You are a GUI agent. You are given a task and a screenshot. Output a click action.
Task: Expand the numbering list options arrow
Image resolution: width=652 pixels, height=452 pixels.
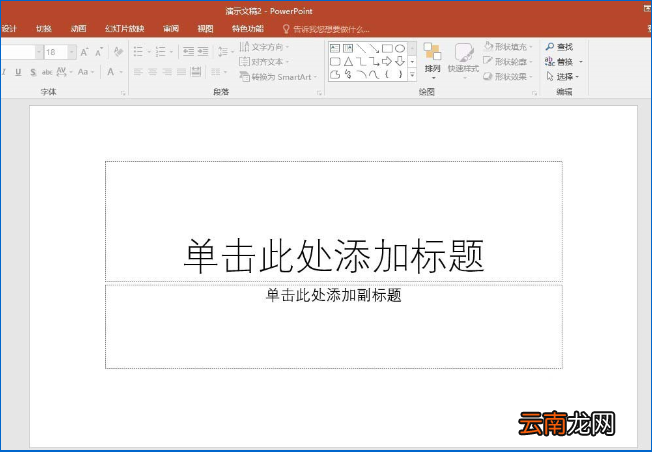pyautogui.click(x=171, y=52)
